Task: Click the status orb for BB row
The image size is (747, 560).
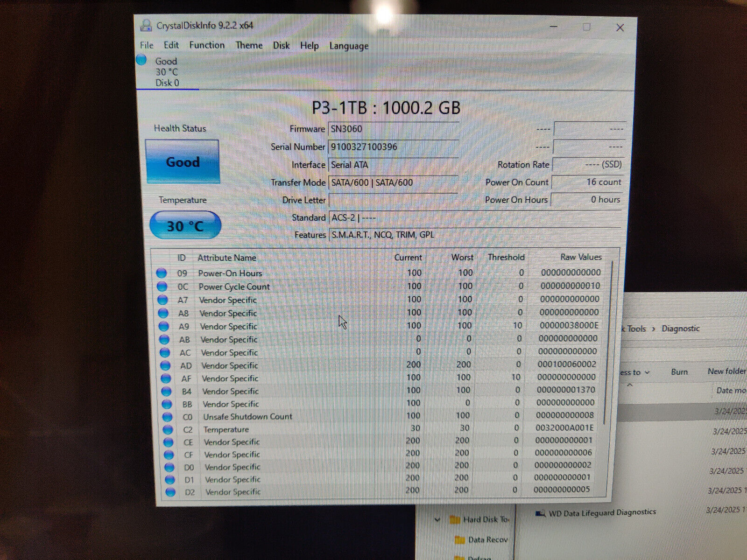Action: pyautogui.click(x=167, y=404)
